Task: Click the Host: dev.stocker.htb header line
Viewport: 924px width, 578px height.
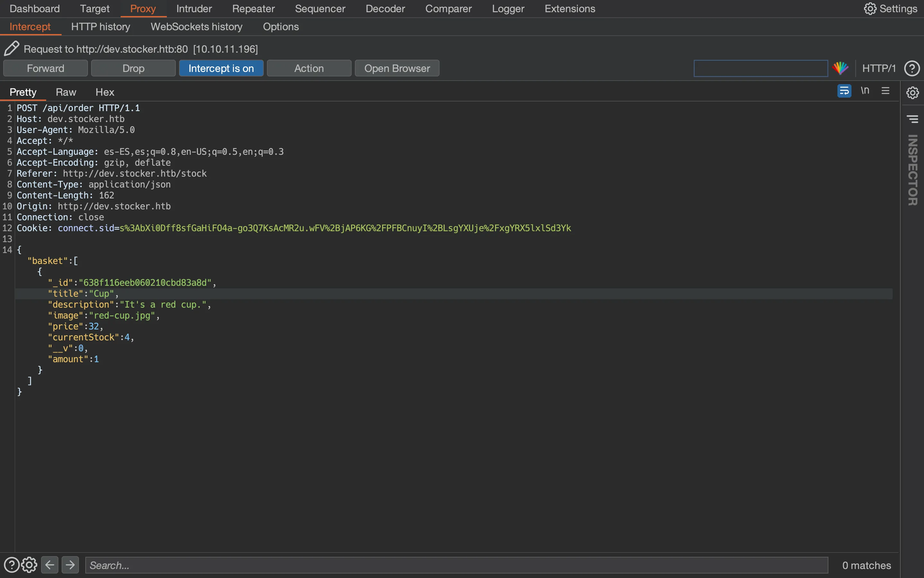Action: pos(71,119)
